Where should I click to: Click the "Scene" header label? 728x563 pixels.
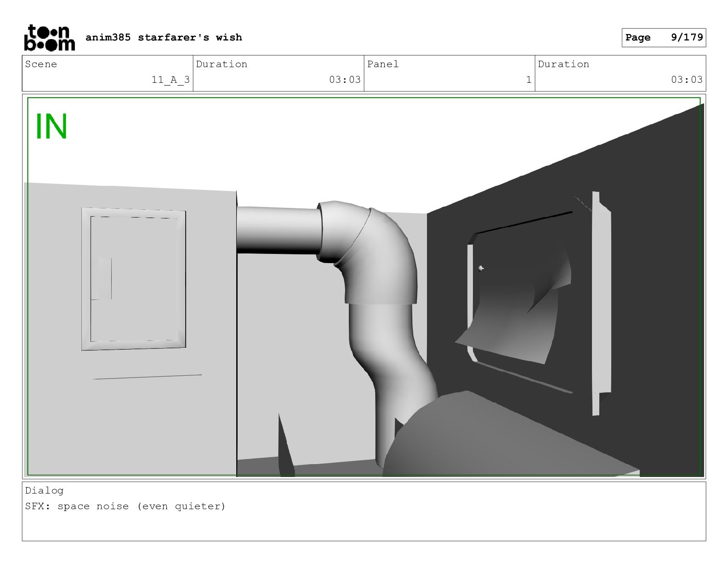[x=41, y=64]
